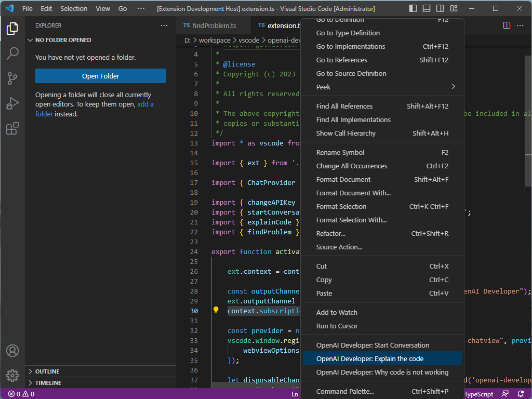Click the Accounts icon in activity bar
This screenshot has height=399, width=532.
tap(12, 351)
